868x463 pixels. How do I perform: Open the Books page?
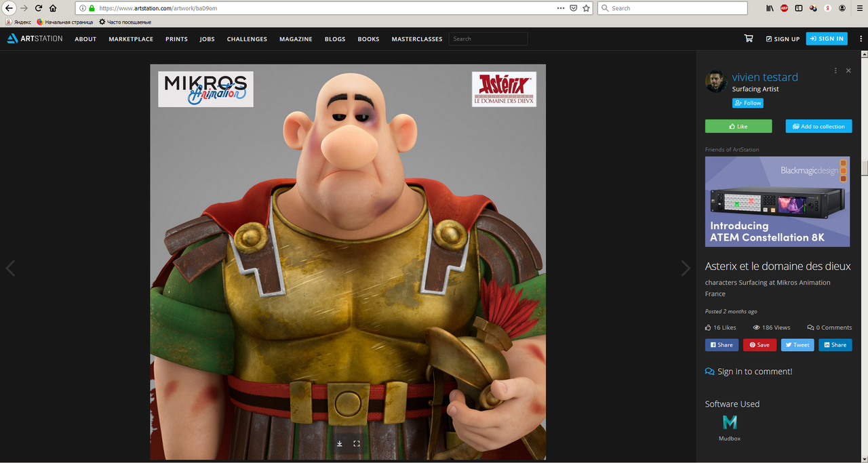pos(368,39)
